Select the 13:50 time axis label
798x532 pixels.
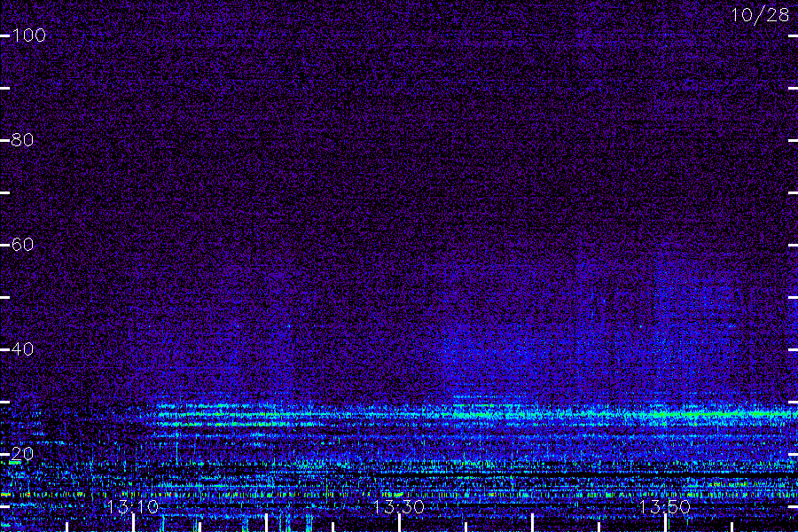point(664,506)
